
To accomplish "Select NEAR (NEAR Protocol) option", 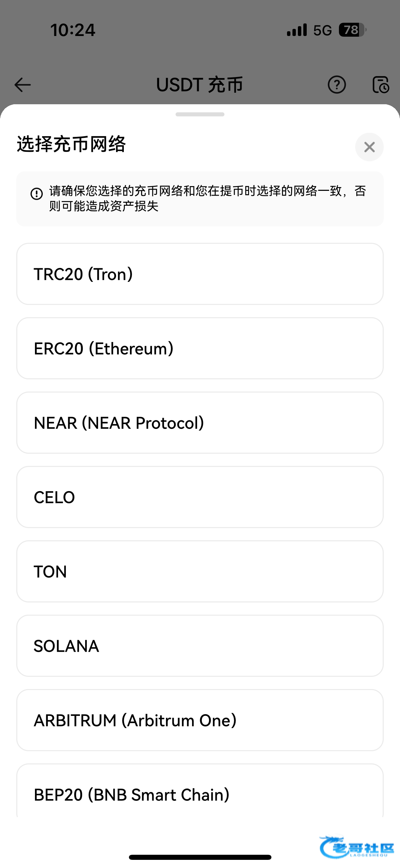I will pyautogui.click(x=200, y=423).
